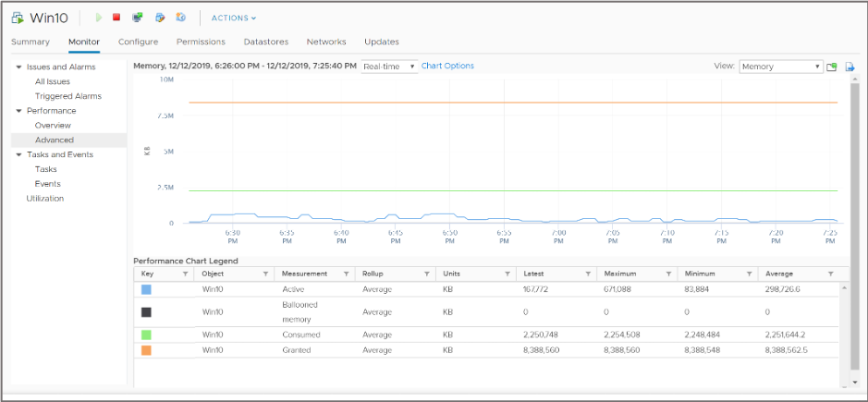Image resolution: width=868 pixels, height=402 pixels.
Task: Open the filter on Object column
Action: [x=265, y=274]
